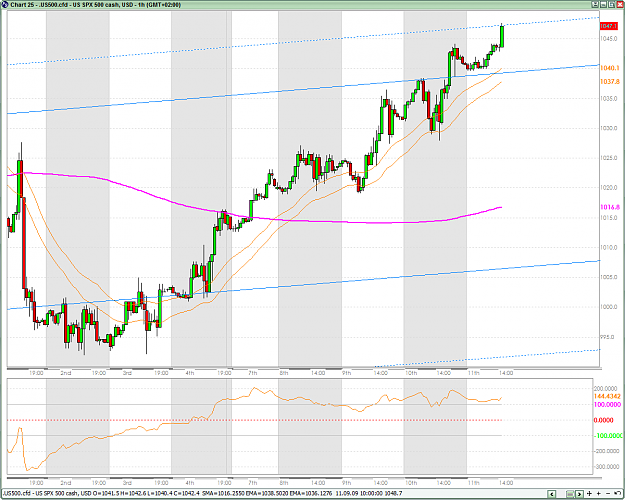The height and width of the screenshot is (500, 625).
Task: Click the 1045.0 price axis label
Action: [609, 39]
